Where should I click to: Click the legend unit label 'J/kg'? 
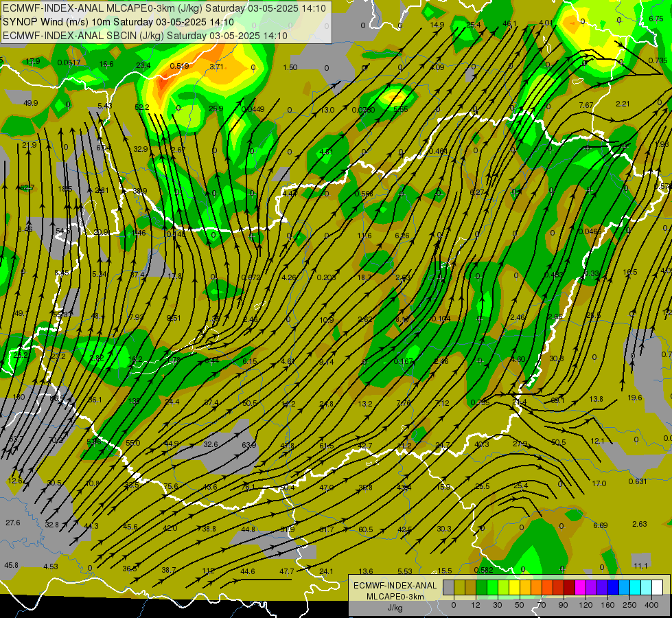pos(395,608)
